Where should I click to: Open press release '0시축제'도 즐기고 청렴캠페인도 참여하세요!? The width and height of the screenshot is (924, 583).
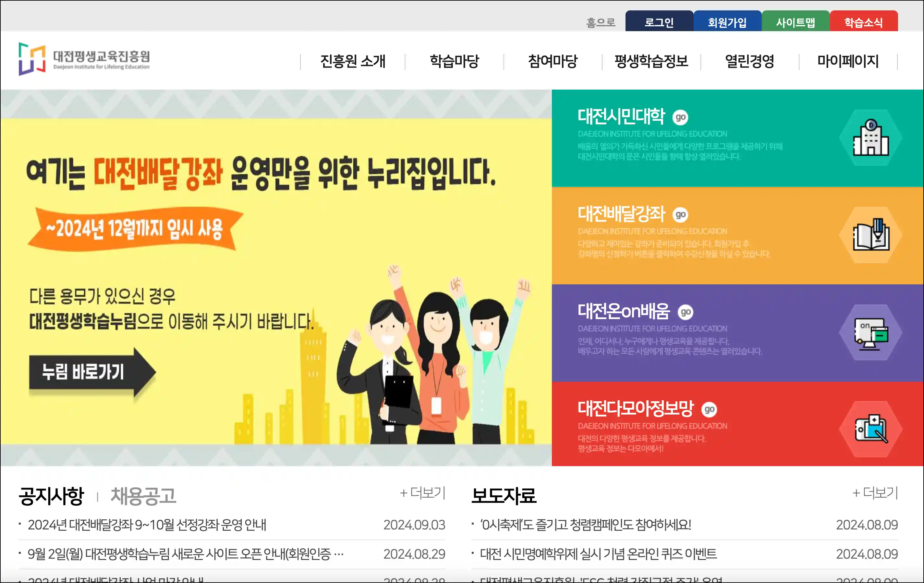coord(586,525)
